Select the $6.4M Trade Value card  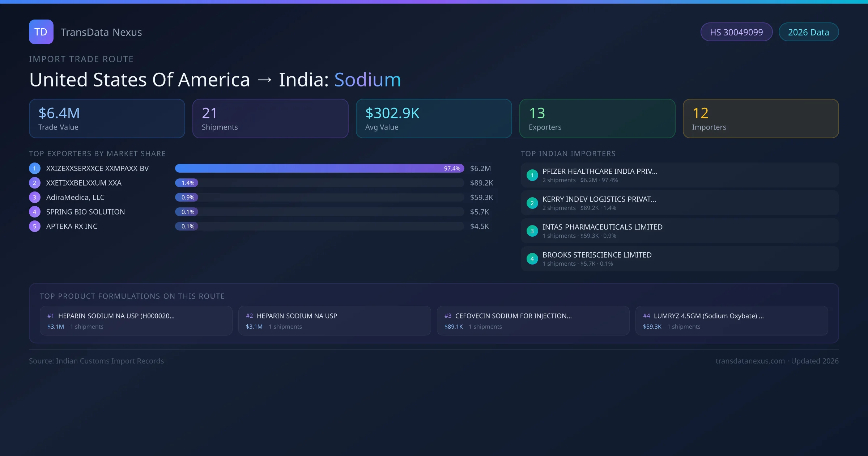pos(107,118)
